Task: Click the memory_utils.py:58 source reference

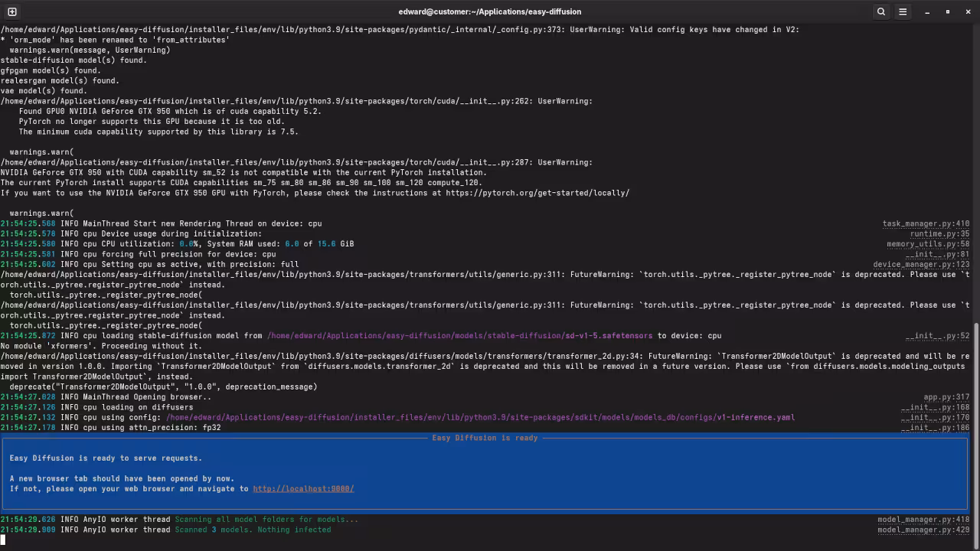Action: (928, 244)
